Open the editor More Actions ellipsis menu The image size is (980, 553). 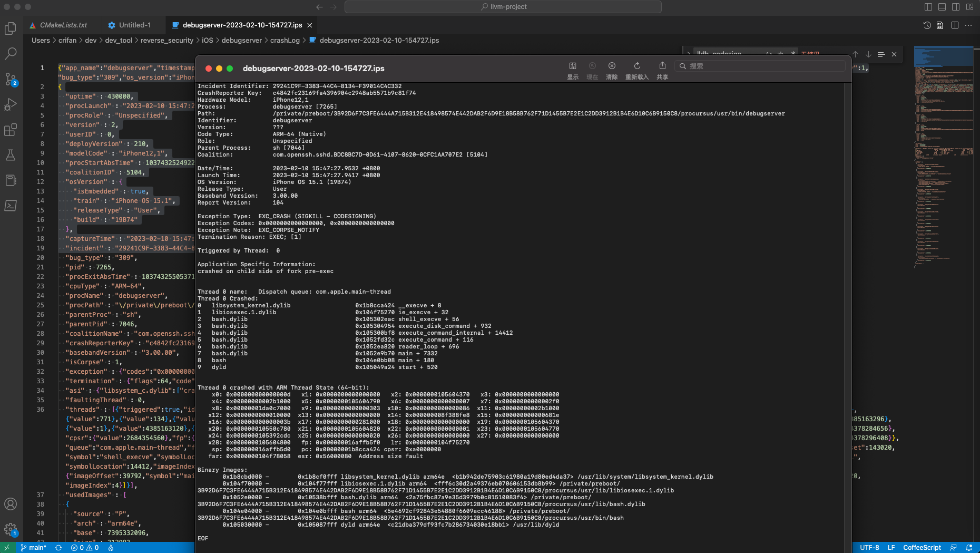tap(968, 25)
